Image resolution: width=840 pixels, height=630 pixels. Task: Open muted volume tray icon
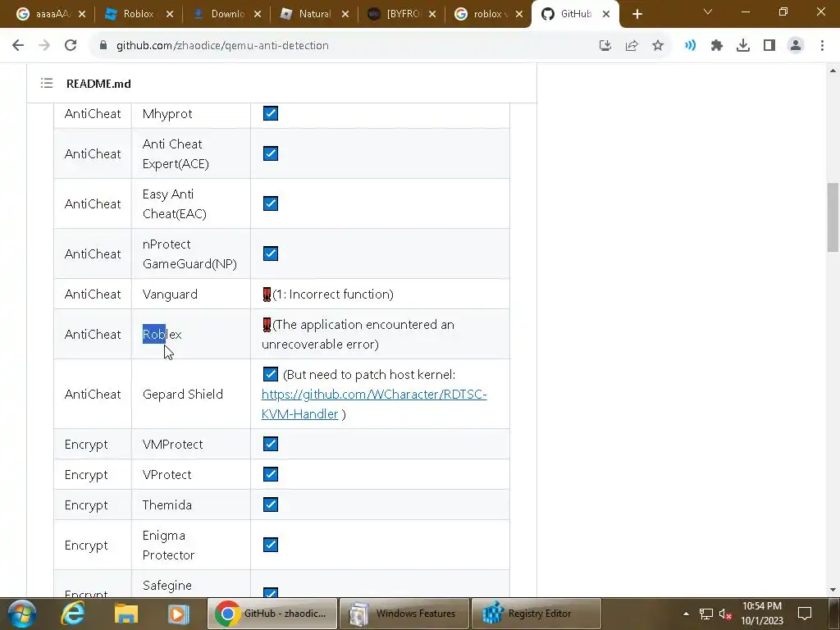coord(725,614)
